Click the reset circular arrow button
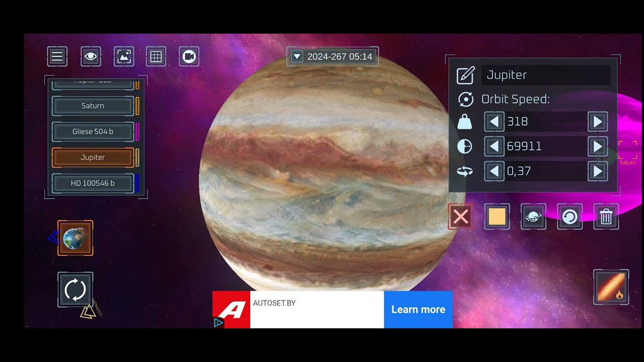Viewport: 644px width, 362px height. point(570,217)
